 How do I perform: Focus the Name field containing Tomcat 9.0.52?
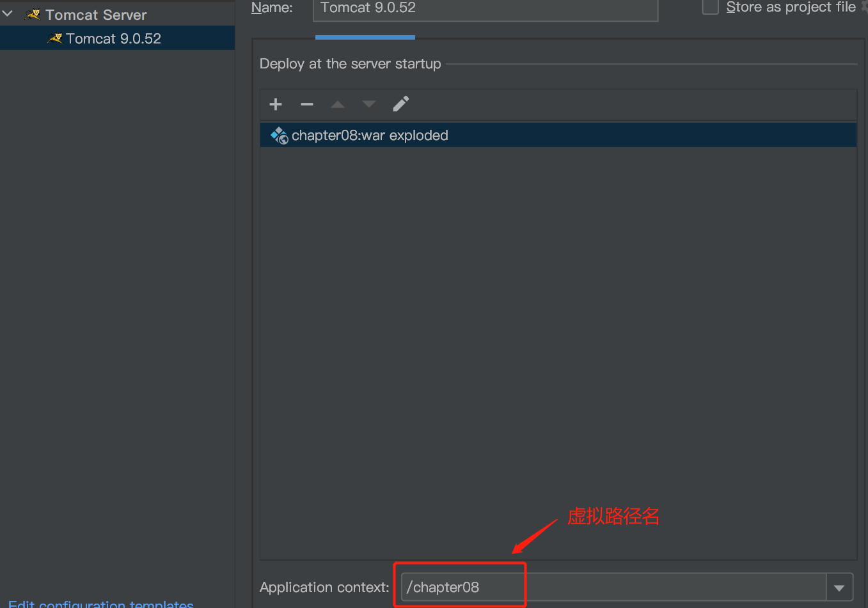pyautogui.click(x=485, y=9)
